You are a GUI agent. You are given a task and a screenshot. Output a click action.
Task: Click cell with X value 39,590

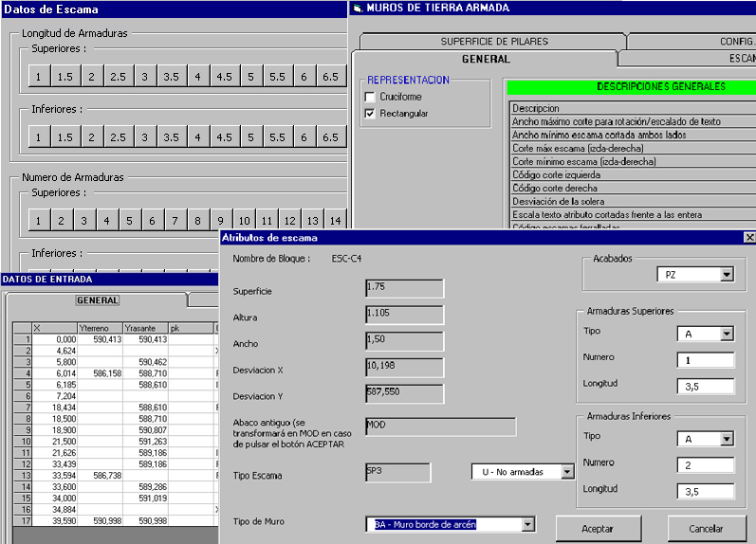(54, 521)
